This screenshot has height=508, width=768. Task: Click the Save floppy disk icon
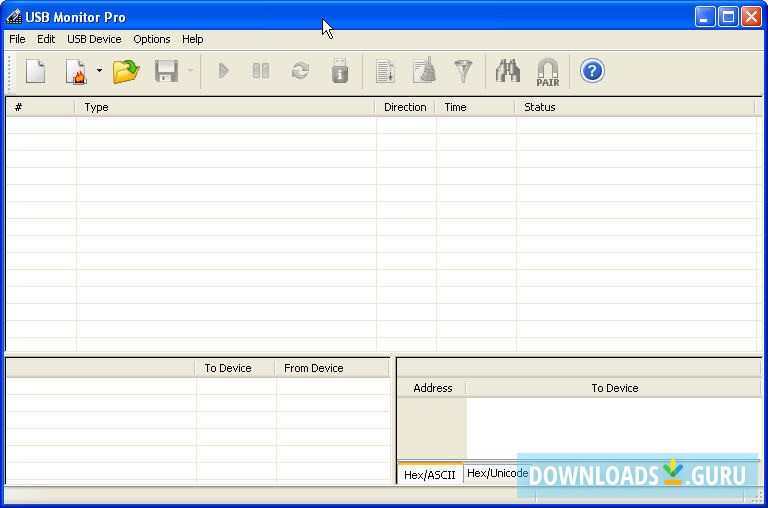tap(166, 72)
